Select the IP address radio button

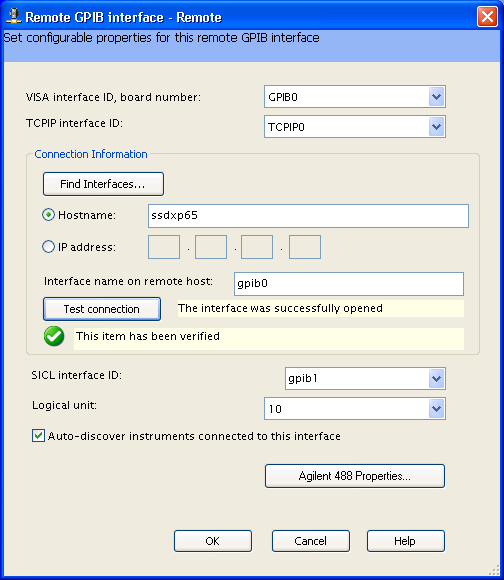(x=48, y=247)
